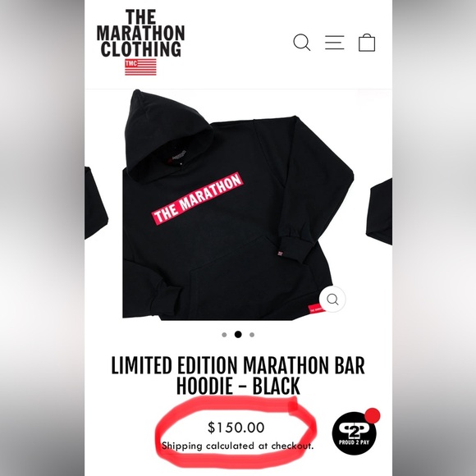This screenshot has width=476, height=476.
Task: Open the shopping bag cart icon
Action: click(x=367, y=42)
